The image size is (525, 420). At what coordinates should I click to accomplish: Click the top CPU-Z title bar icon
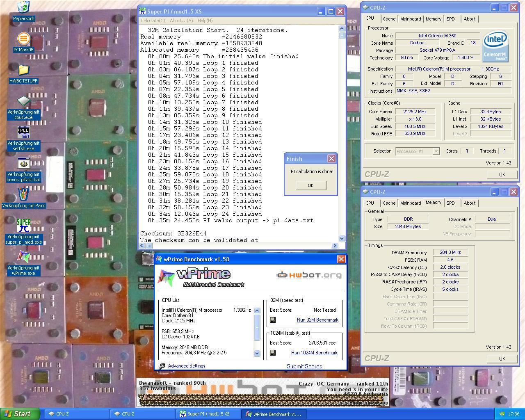pos(365,7)
